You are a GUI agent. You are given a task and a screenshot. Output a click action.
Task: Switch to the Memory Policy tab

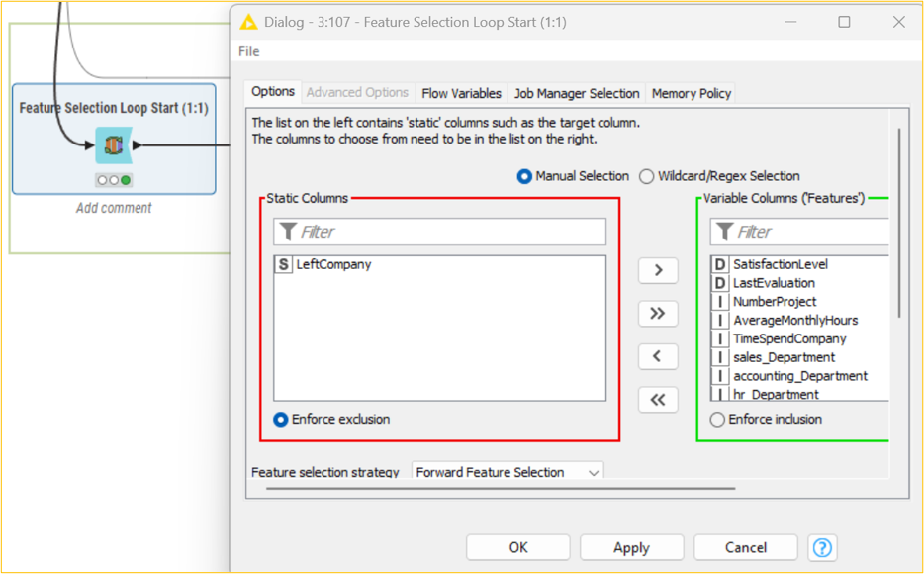point(692,93)
